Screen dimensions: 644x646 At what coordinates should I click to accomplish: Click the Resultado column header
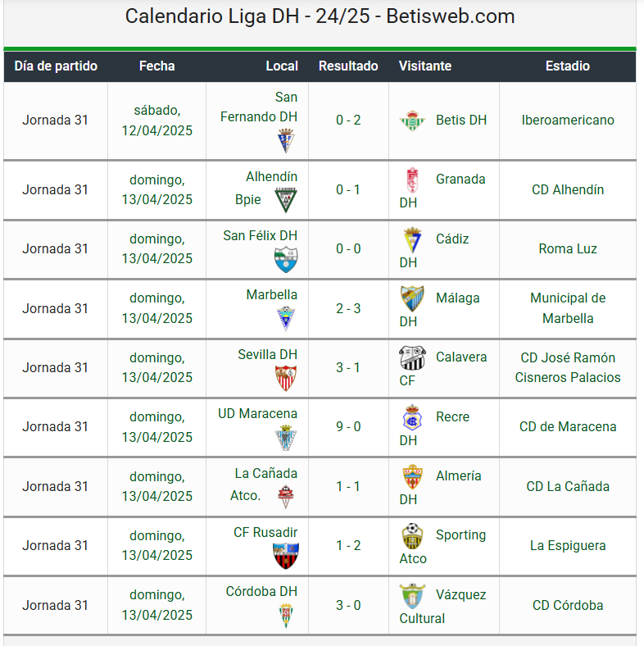(348, 66)
